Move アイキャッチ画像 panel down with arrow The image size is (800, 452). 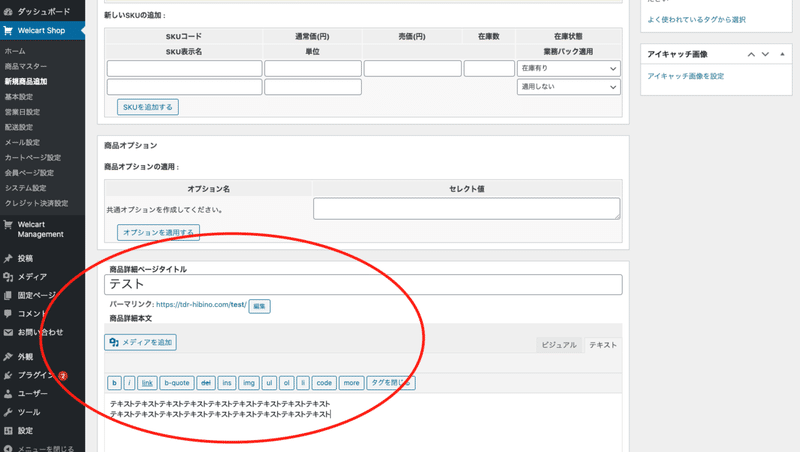765,54
